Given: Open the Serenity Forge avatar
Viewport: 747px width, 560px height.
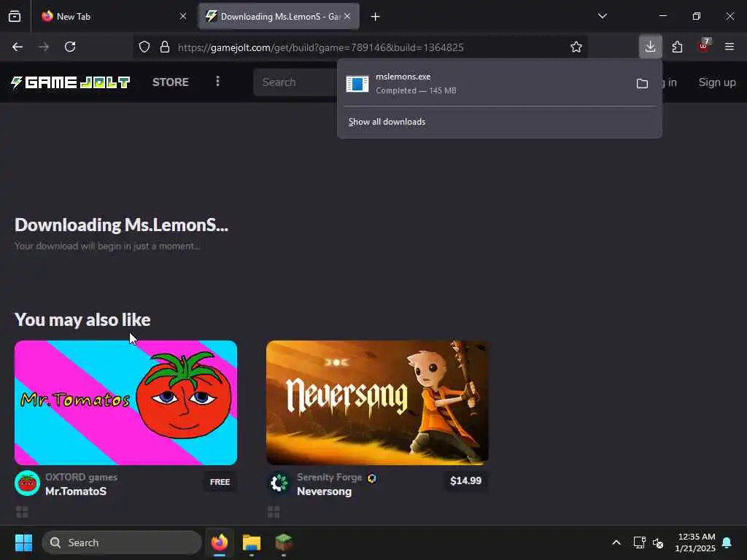Looking at the screenshot, I should [x=279, y=483].
